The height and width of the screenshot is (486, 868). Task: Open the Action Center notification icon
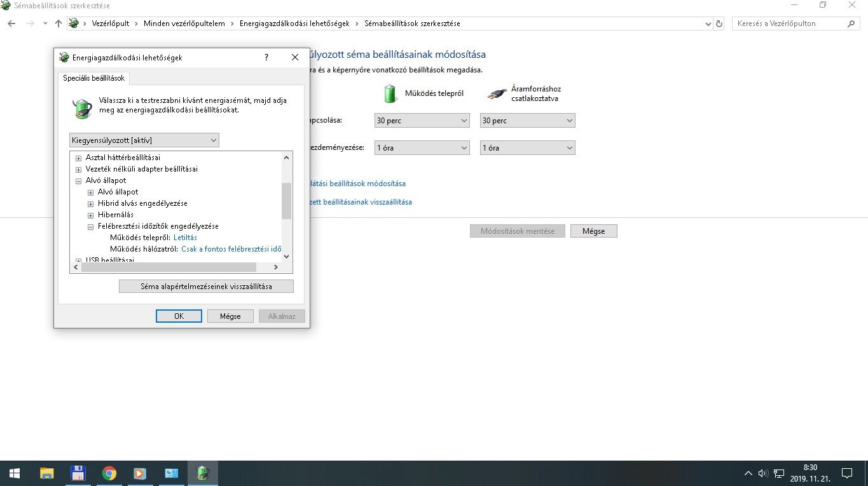coord(847,473)
